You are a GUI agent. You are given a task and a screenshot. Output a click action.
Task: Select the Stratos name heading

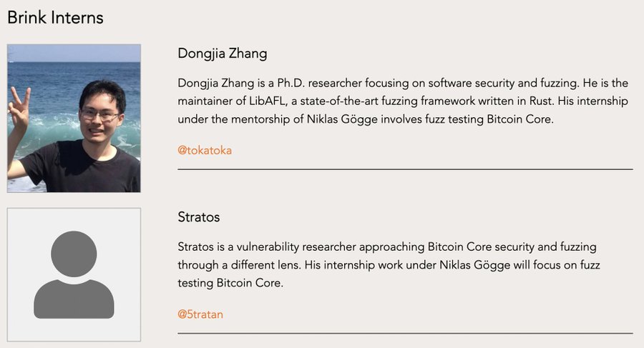[199, 217]
